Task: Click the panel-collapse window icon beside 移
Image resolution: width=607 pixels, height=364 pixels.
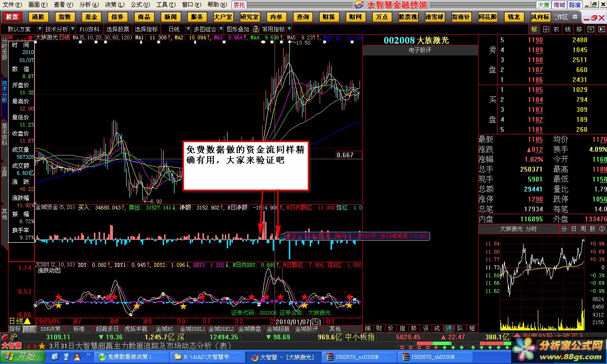Action: click(x=590, y=29)
